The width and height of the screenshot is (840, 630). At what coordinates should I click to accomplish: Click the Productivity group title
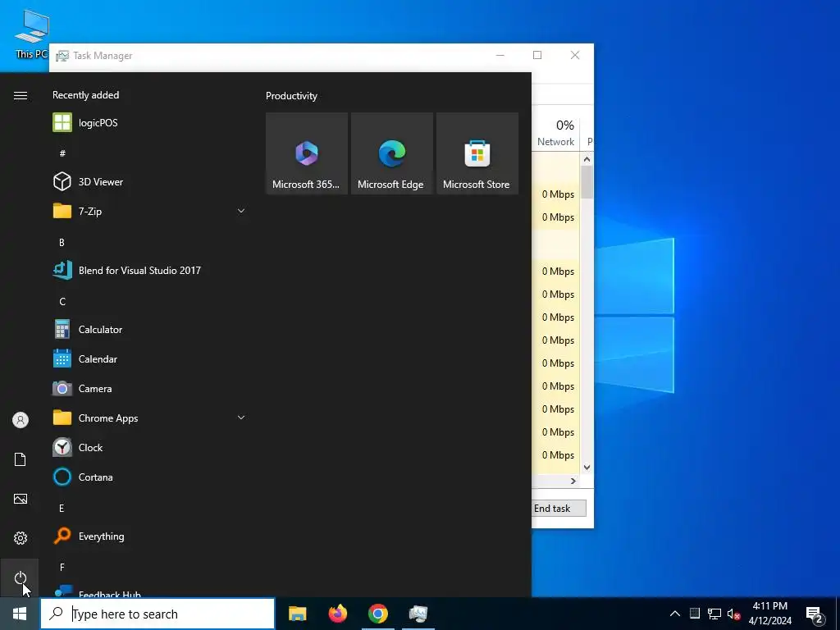pyautogui.click(x=291, y=96)
